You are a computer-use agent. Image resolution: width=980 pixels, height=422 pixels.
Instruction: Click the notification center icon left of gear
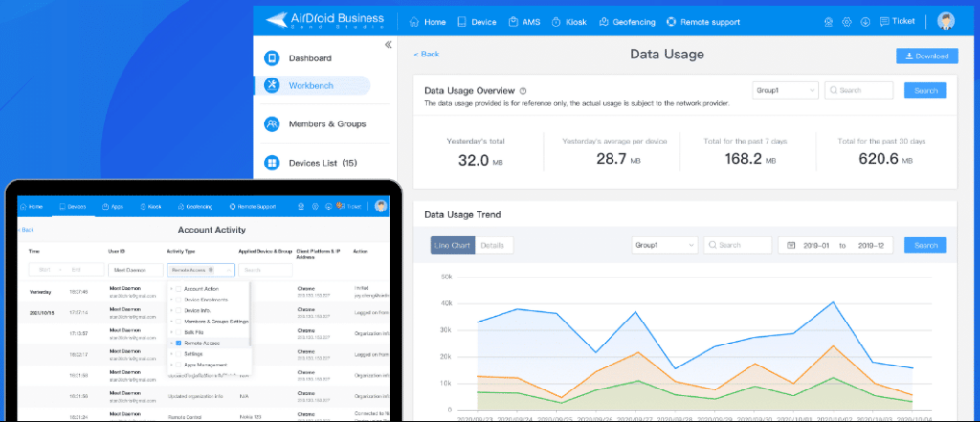tap(828, 22)
